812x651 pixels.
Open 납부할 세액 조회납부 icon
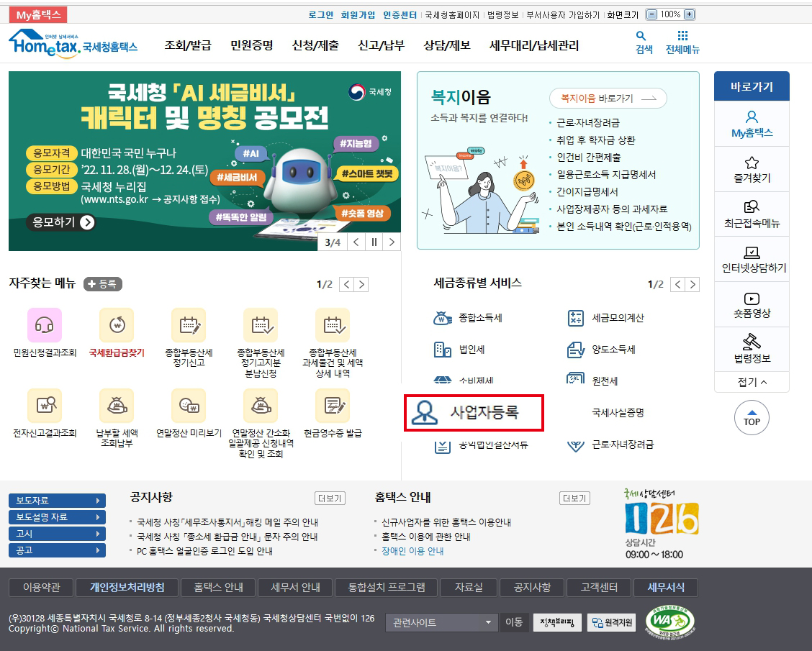pyautogui.click(x=117, y=406)
